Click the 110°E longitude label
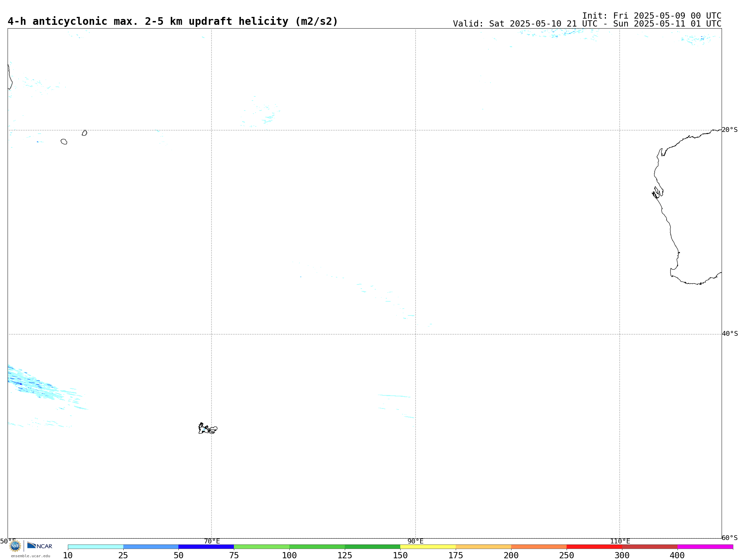 coord(620,541)
